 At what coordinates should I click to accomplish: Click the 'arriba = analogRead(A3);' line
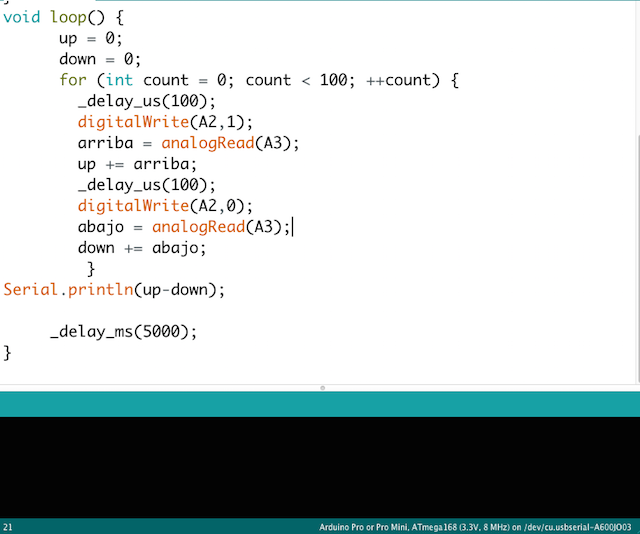pyautogui.click(x=188, y=143)
